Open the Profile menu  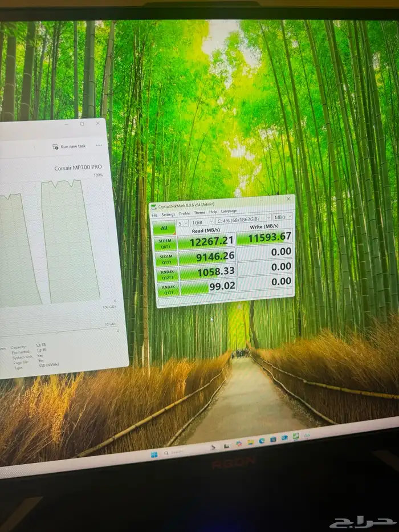click(x=185, y=214)
